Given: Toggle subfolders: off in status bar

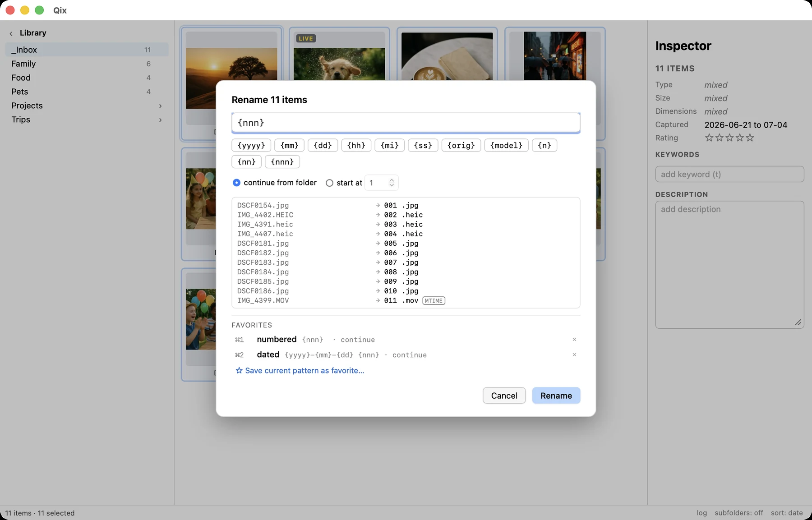Looking at the screenshot, I should pos(739,513).
